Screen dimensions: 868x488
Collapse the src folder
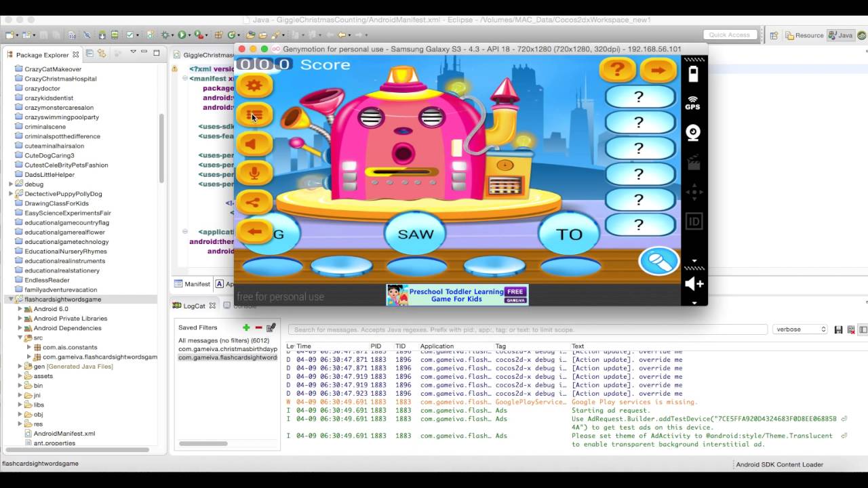click(20, 338)
